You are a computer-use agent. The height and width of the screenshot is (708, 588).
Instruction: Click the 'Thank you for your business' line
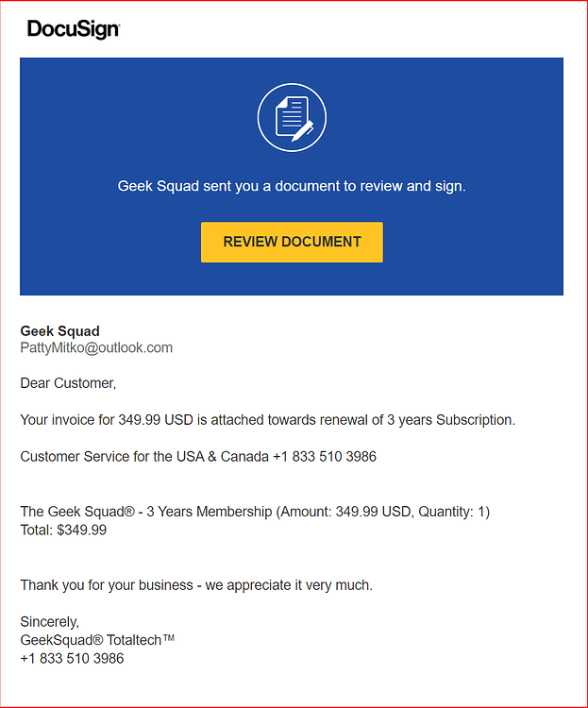point(196,585)
